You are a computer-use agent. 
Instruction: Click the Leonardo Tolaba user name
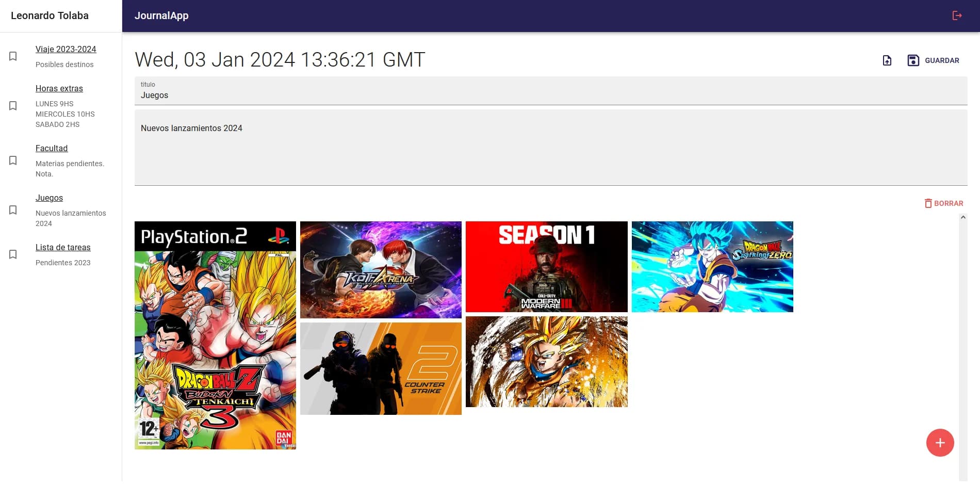[50, 15]
